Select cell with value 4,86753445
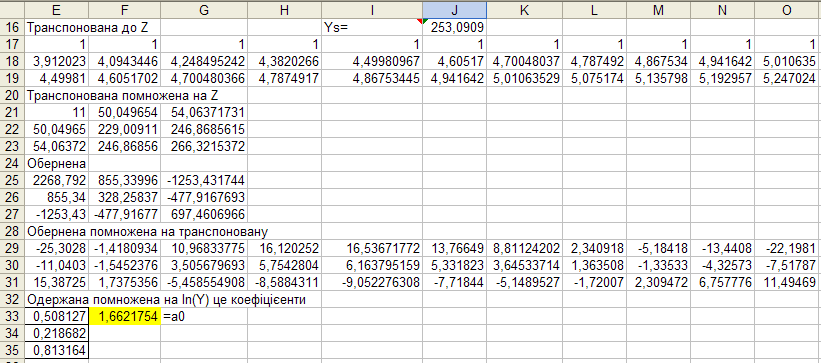 click(372, 79)
